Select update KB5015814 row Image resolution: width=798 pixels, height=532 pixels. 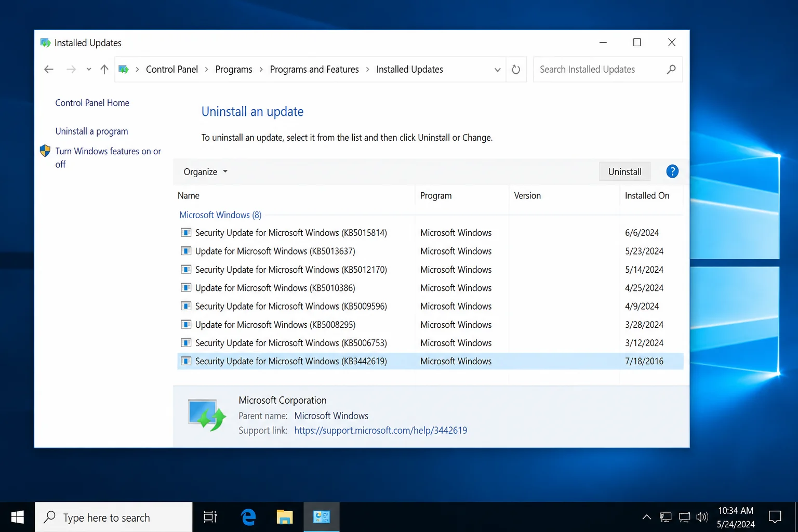(x=430, y=233)
